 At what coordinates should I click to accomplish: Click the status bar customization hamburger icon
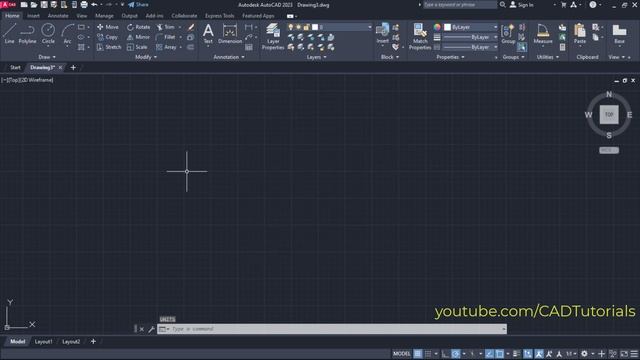(x=634, y=354)
